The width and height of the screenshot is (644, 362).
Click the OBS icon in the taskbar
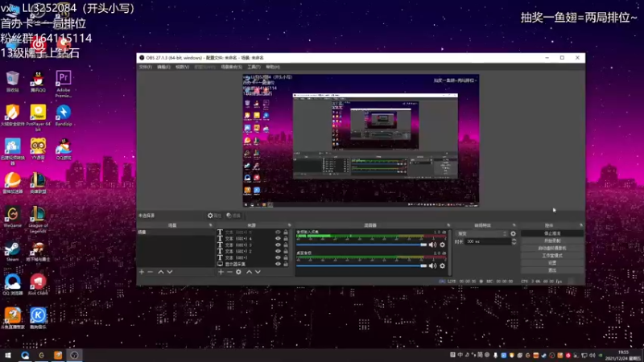(74, 356)
